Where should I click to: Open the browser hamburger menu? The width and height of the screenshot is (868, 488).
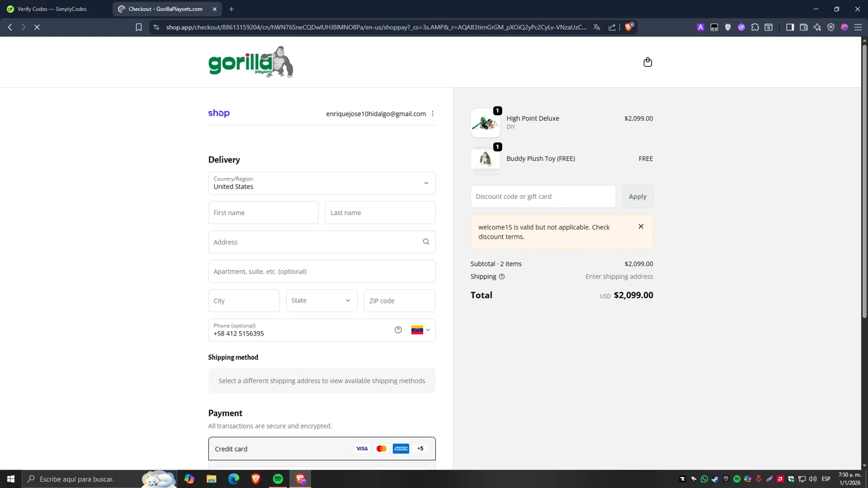point(858,27)
